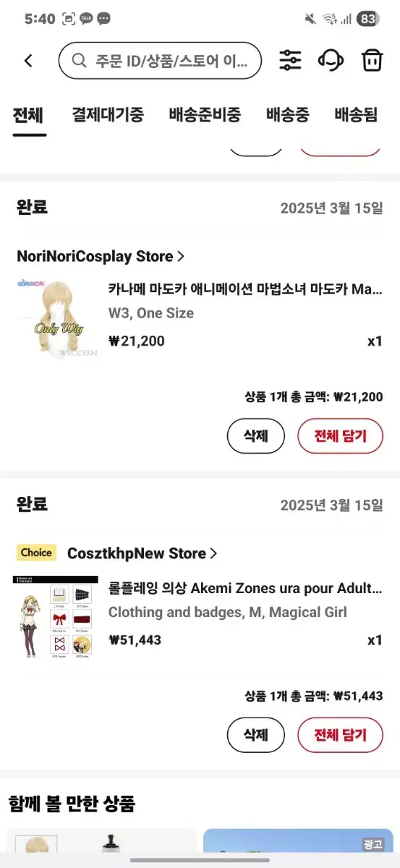
Task: Tap the back arrow icon
Action: coord(28,61)
